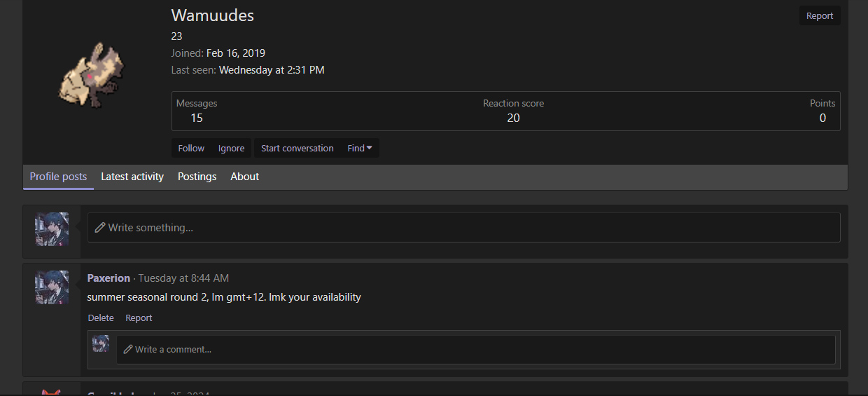Screen dimensions: 868x396
Task: Switch to the Latest activity tab
Action: pyautogui.click(x=132, y=177)
